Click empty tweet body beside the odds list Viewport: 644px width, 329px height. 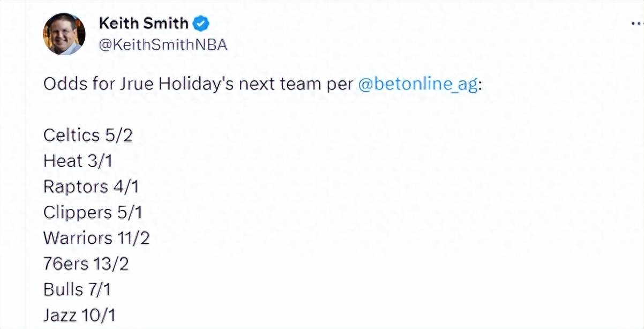point(375,225)
